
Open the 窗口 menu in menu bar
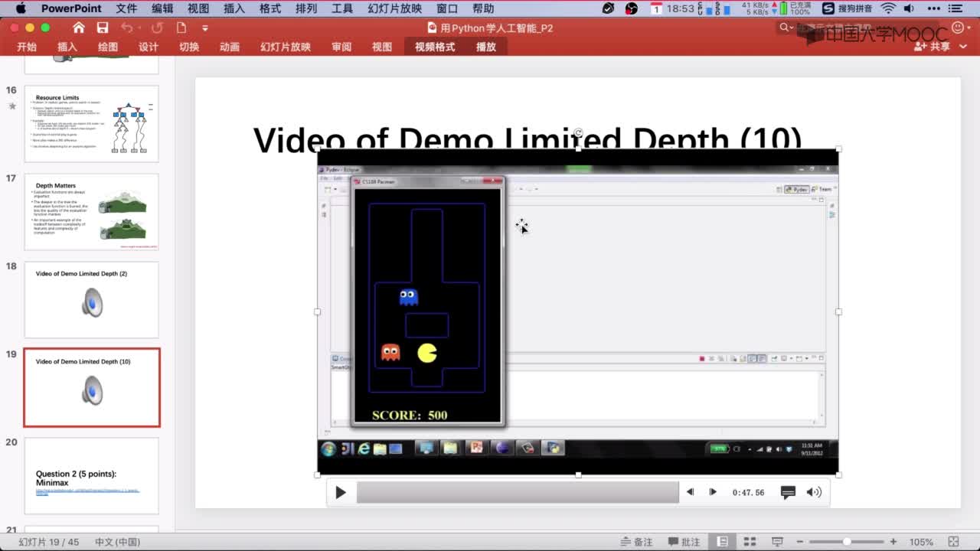[x=447, y=8]
